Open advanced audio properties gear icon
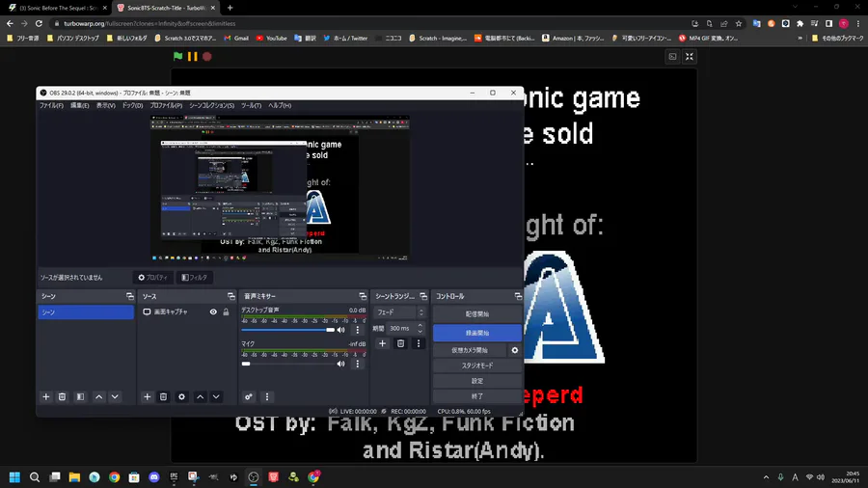The image size is (868, 488). 249,396
